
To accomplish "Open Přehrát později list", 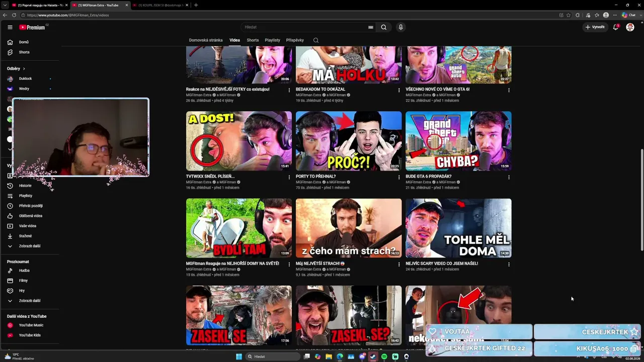I will pos(30,206).
